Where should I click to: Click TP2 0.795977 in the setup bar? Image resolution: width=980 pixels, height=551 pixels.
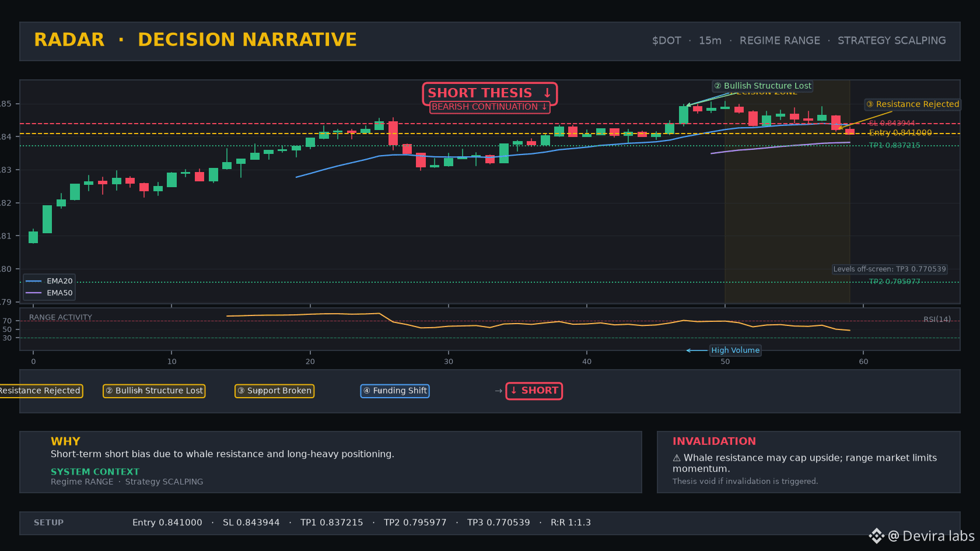[415, 523]
